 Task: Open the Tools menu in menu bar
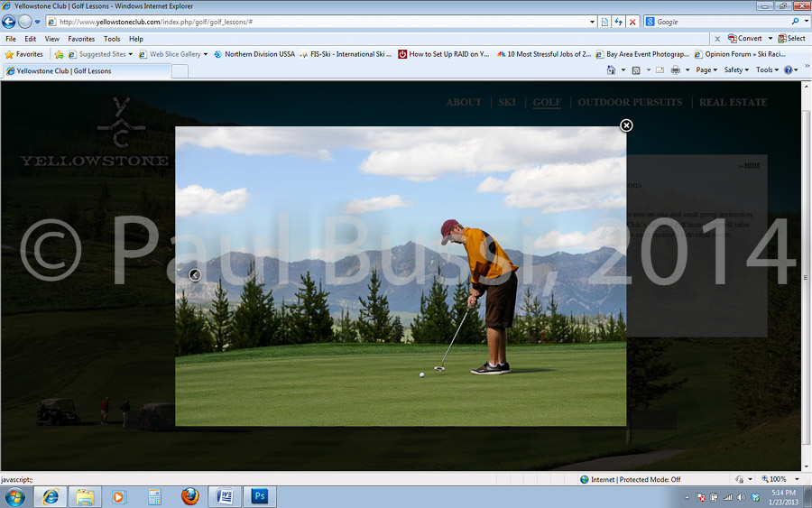[112, 39]
